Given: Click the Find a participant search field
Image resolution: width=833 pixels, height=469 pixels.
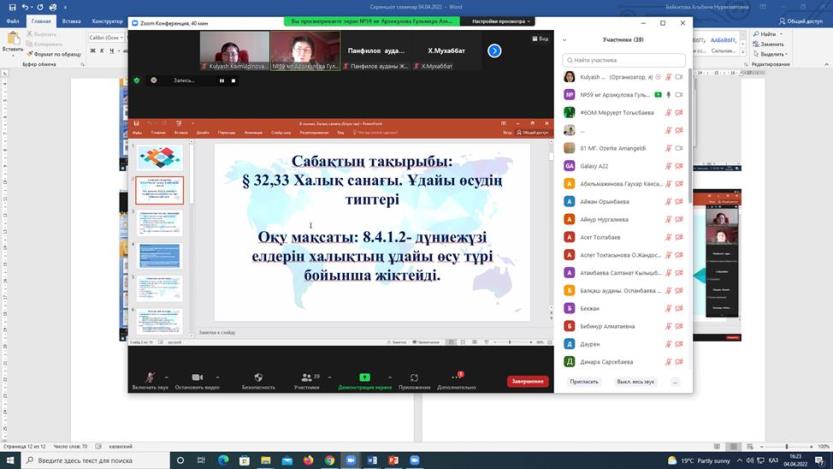Looking at the screenshot, I should 624,60.
